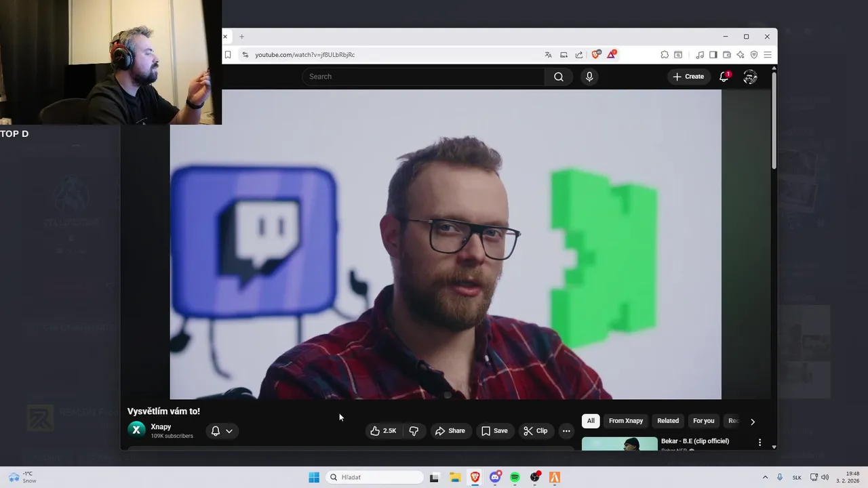Click the video title Vysvětlím vám to!

(x=163, y=411)
